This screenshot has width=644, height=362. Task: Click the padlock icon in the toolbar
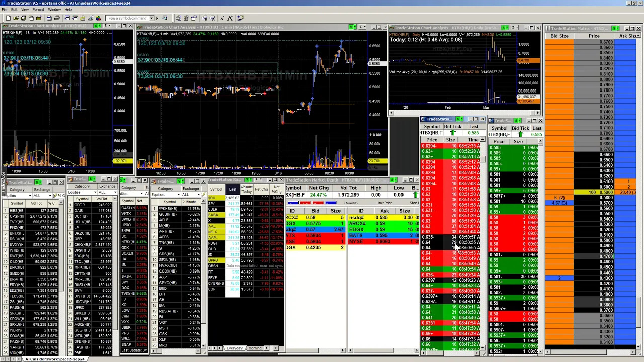[x=83, y=18]
